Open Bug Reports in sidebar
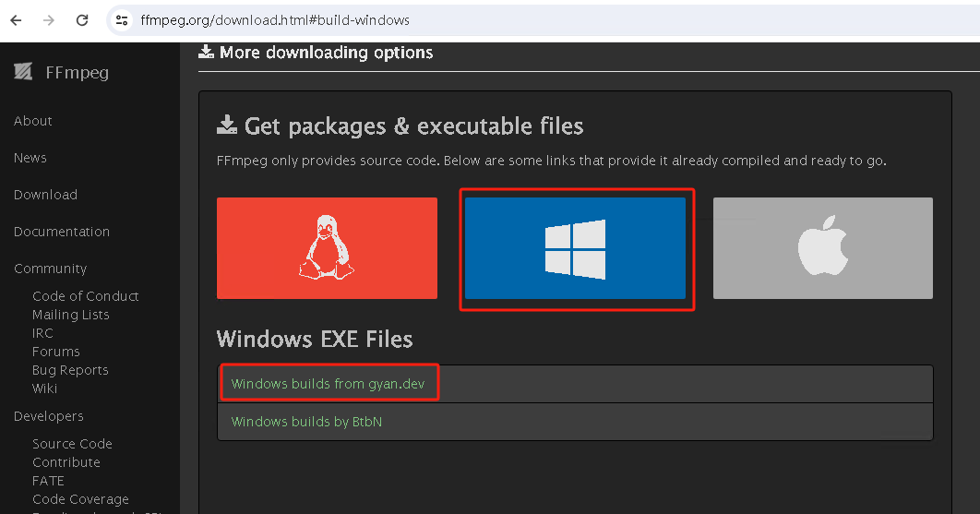 point(70,370)
